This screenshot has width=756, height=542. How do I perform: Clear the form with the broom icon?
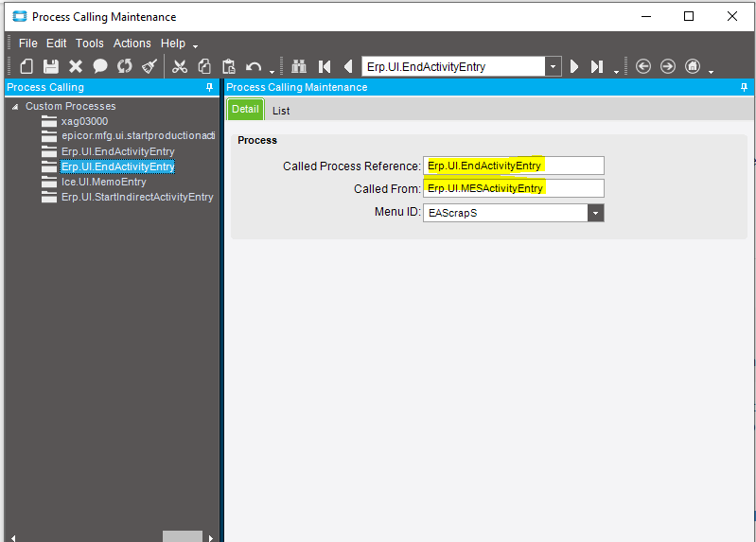pyautogui.click(x=149, y=66)
